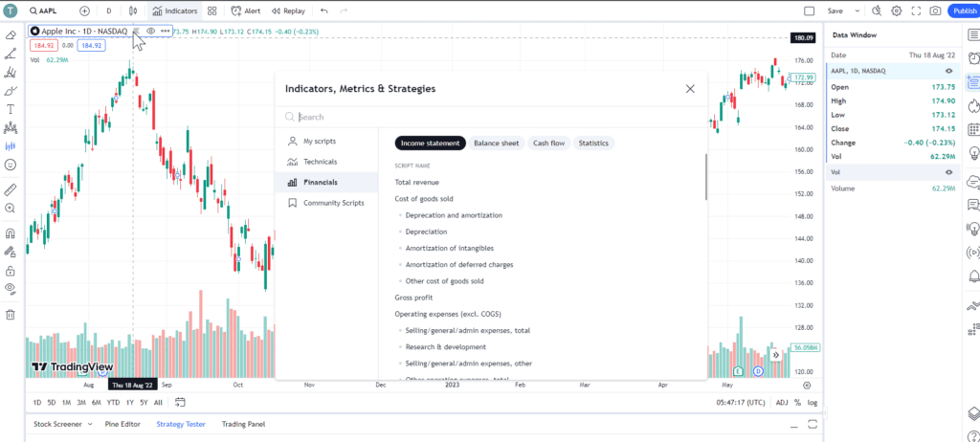This screenshot has height=442, width=980.
Task: Toggle AAPL visibility eye in Data Window
Action: tap(948, 71)
